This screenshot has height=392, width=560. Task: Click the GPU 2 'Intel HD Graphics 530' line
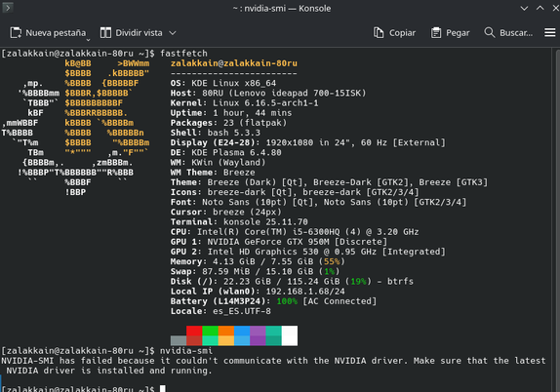[308, 252]
